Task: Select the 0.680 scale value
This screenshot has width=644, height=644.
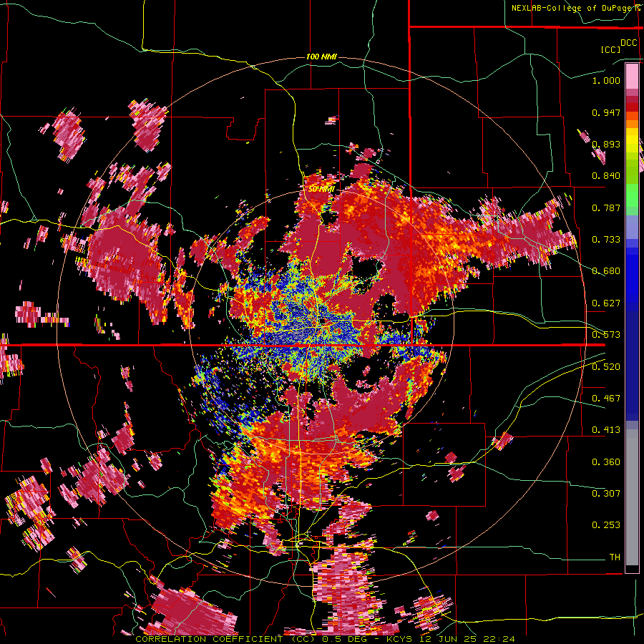Action: (606, 271)
